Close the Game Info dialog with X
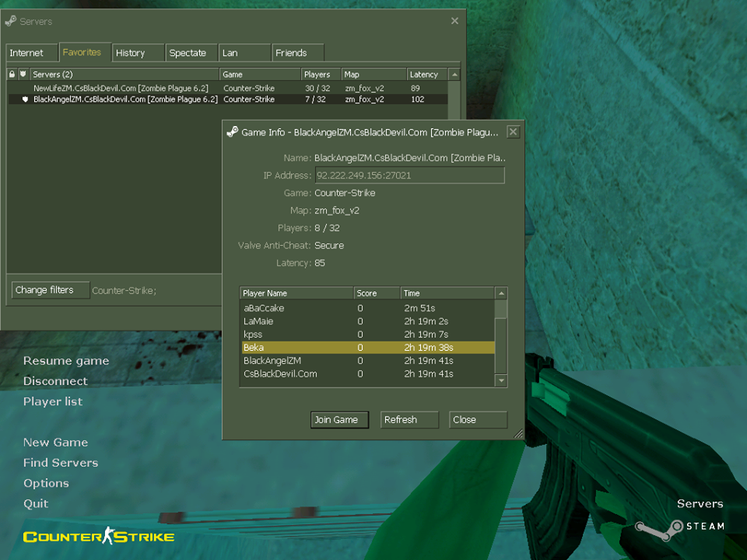The image size is (747, 560). (513, 132)
